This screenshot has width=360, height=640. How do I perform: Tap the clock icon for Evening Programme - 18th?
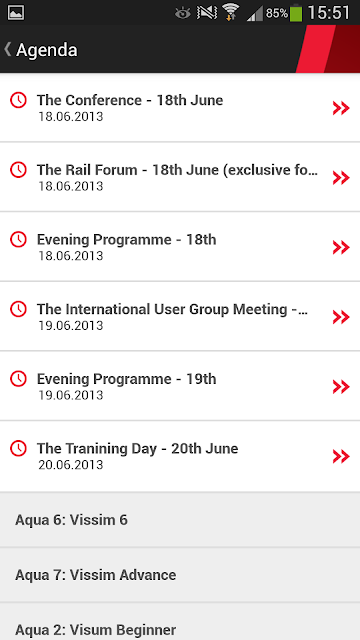click(18, 239)
